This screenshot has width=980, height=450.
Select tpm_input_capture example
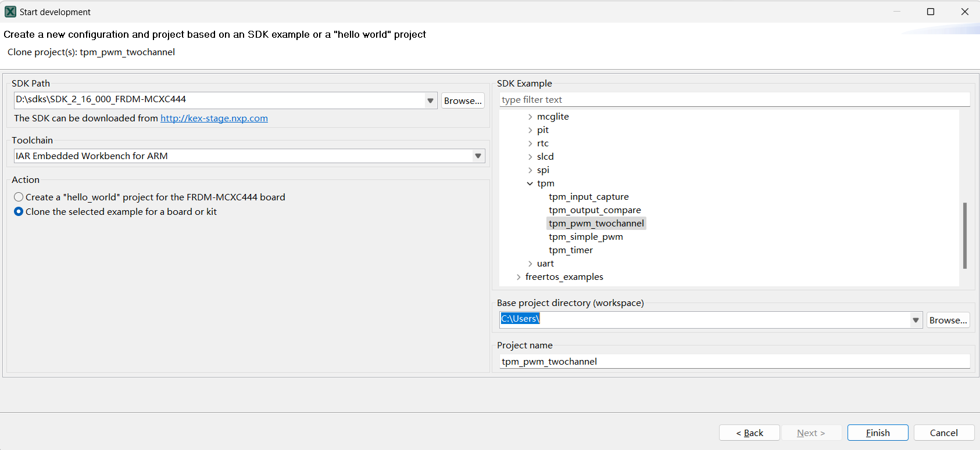pyautogui.click(x=588, y=197)
